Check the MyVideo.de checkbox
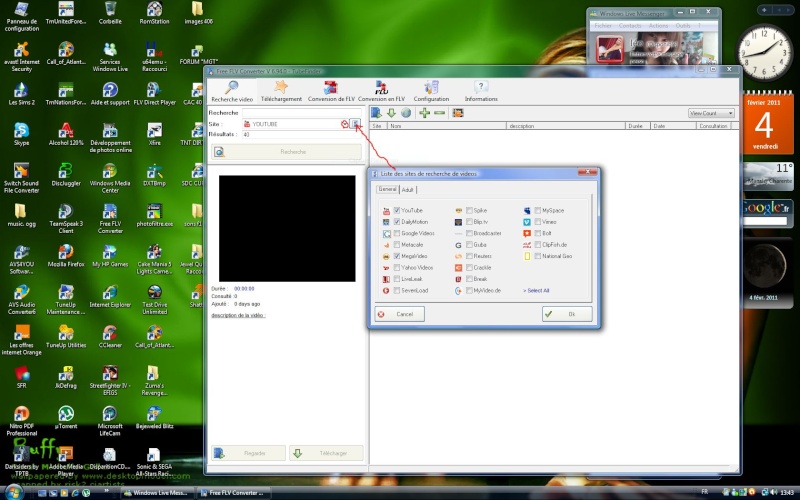This screenshot has width=800, height=500. (469, 290)
